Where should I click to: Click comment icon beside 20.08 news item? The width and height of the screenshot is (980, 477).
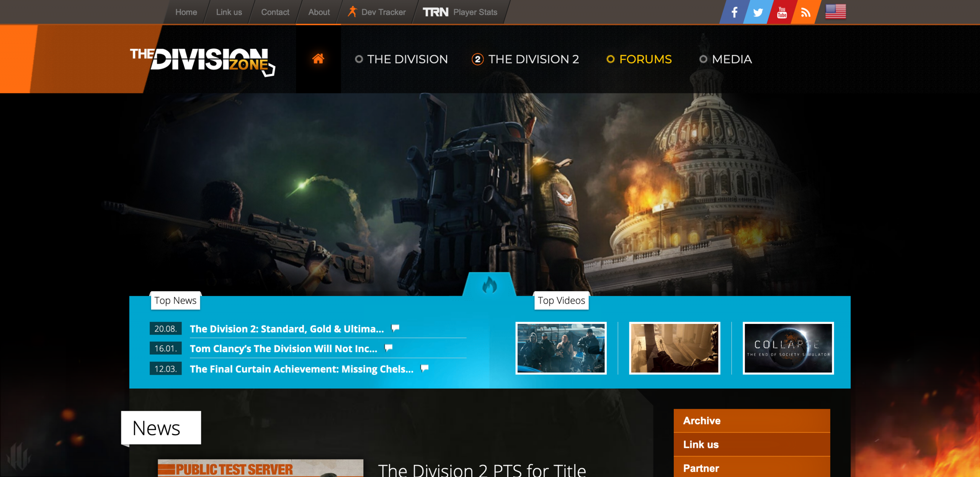point(395,328)
